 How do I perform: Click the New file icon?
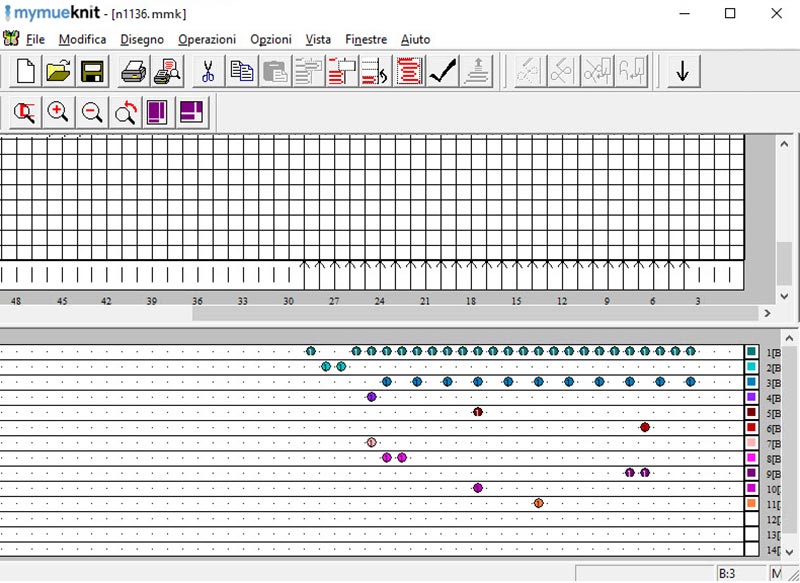coord(26,72)
